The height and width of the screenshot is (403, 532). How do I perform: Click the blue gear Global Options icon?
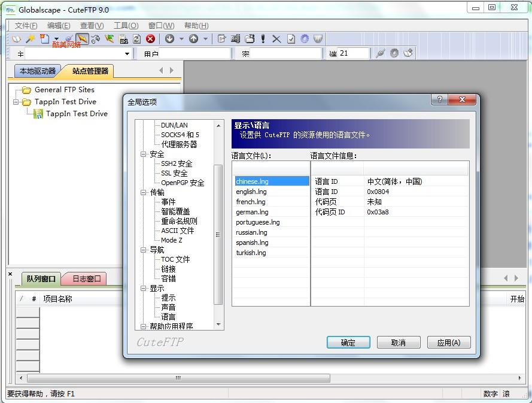[305, 39]
